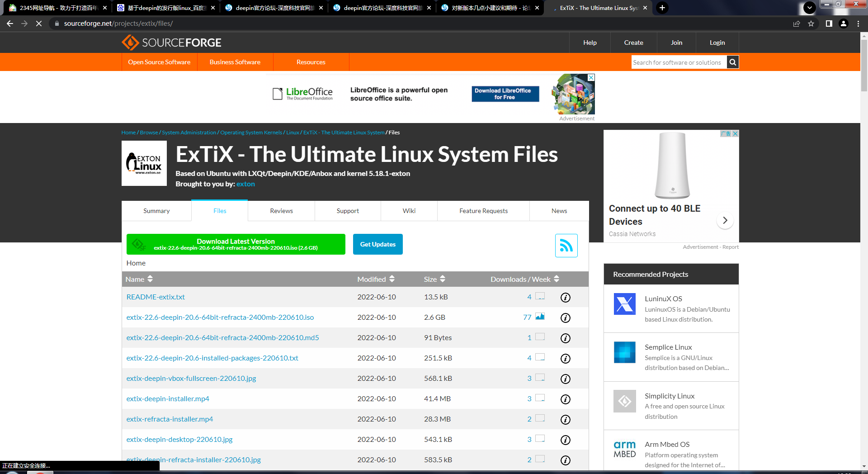Click download stats chart for the ISO file
Viewport: 868px width, 474px height.
pos(540,317)
